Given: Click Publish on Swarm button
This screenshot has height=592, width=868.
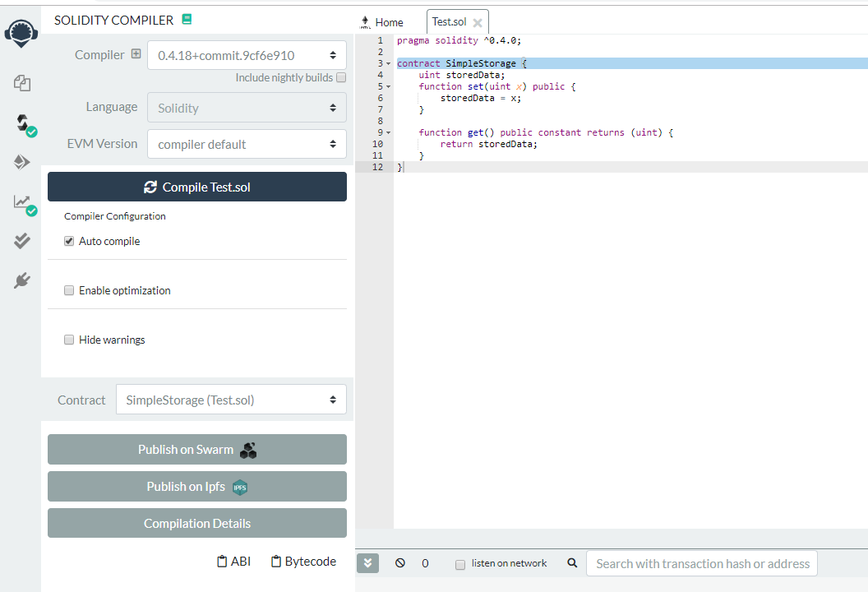Looking at the screenshot, I should click(197, 449).
